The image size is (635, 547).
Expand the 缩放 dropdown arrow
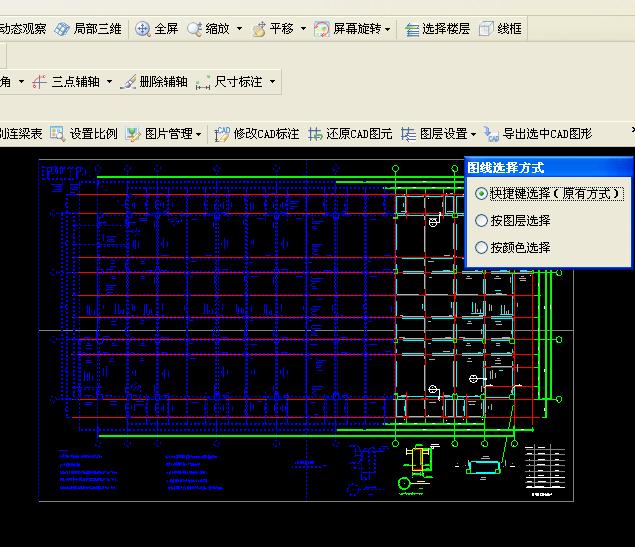(x=239, y=29)
